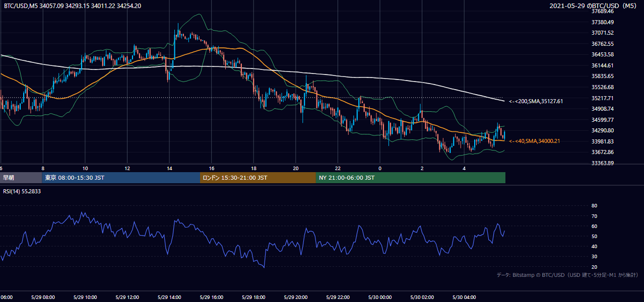Click hour tick 22 under price chart
This screenshot has height=302, width=644.
point(338,168)
